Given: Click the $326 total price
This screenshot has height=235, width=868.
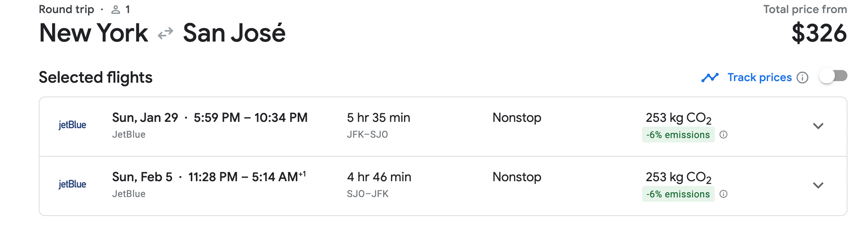Looking at the screenshot, I should pyautogui.click(x=819, y=33).
